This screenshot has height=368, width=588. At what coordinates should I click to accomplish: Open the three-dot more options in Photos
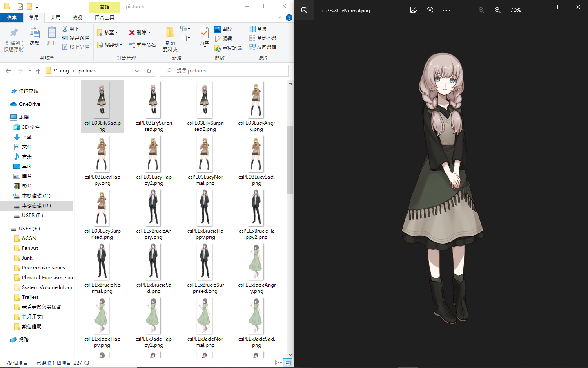(x=446, y=10)
